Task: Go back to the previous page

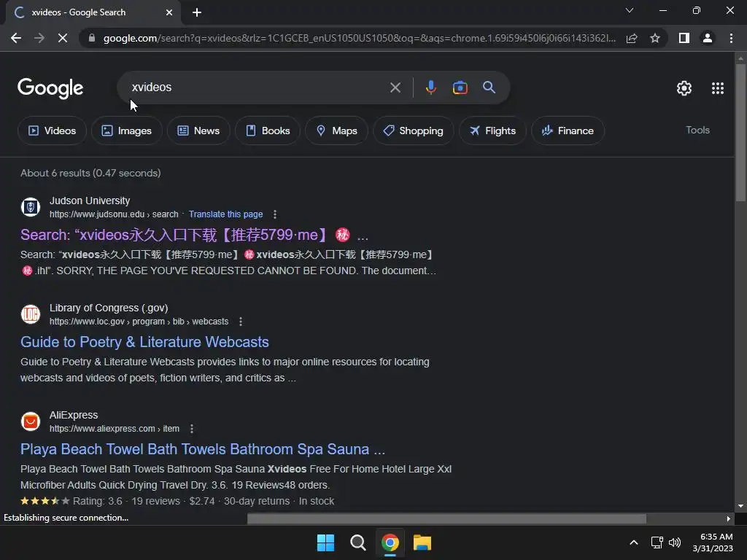Action: [16, 38]
